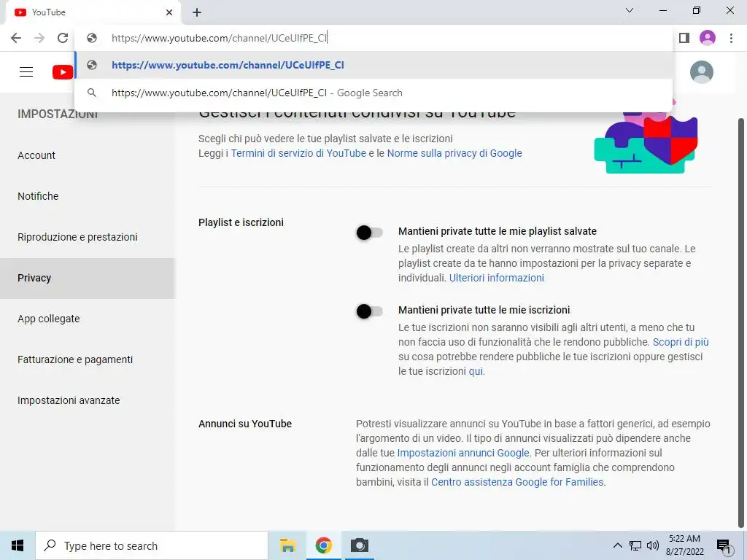Open the Windows Start menu
This screenshot has width=747, height=560.
tap(18, 545)
